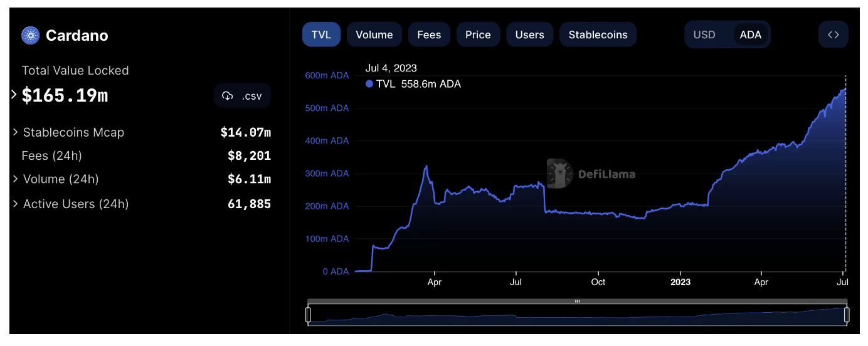868x346 pixels.
Task: Grab the left handle of range slider
Action: [x=308, y=315]
